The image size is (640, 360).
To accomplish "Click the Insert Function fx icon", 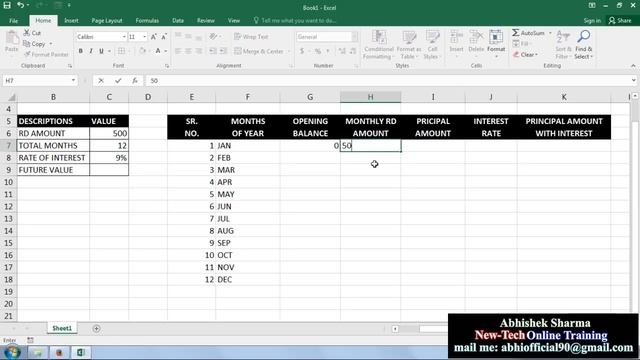I will point(135,81).
